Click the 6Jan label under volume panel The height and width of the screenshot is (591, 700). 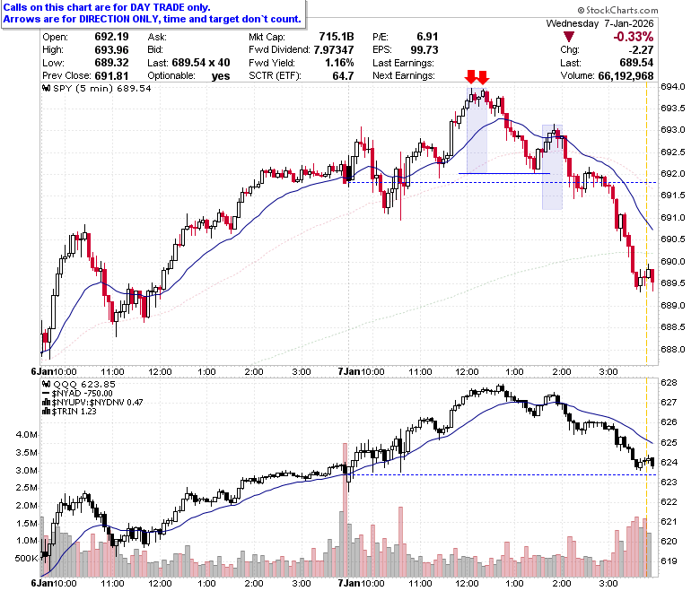[42, 583]
